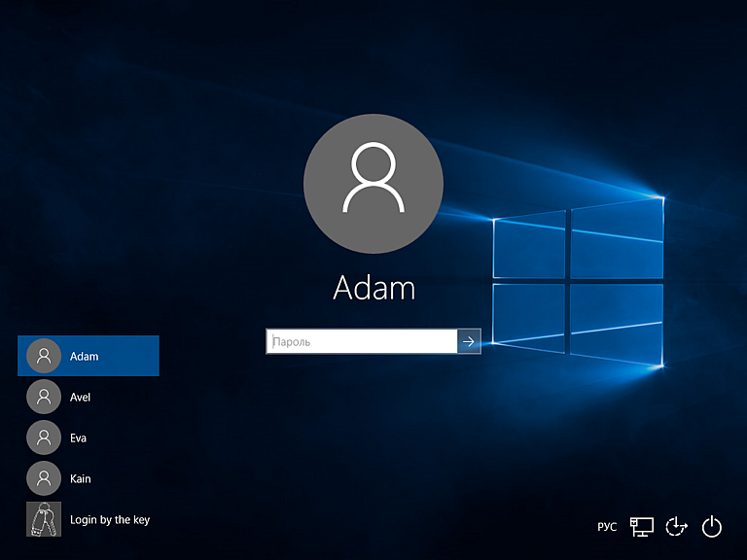Switch to the Avel user account
This screenshot has height=560, width=747.
point(89,397)
